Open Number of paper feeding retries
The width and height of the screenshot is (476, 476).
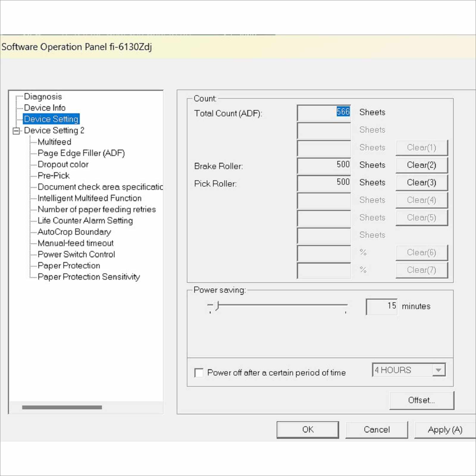[x=97, y=209]
